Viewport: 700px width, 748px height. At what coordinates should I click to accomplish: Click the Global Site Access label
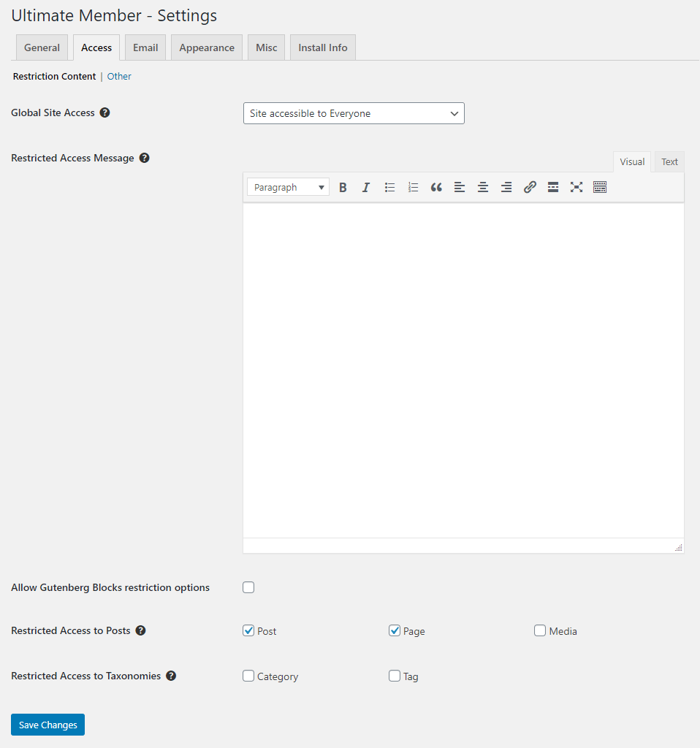coord(53,112)
